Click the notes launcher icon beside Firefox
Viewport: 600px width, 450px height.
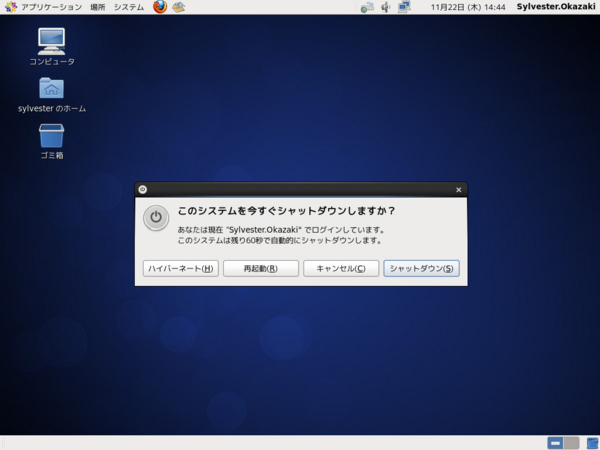tap(179, 7)
